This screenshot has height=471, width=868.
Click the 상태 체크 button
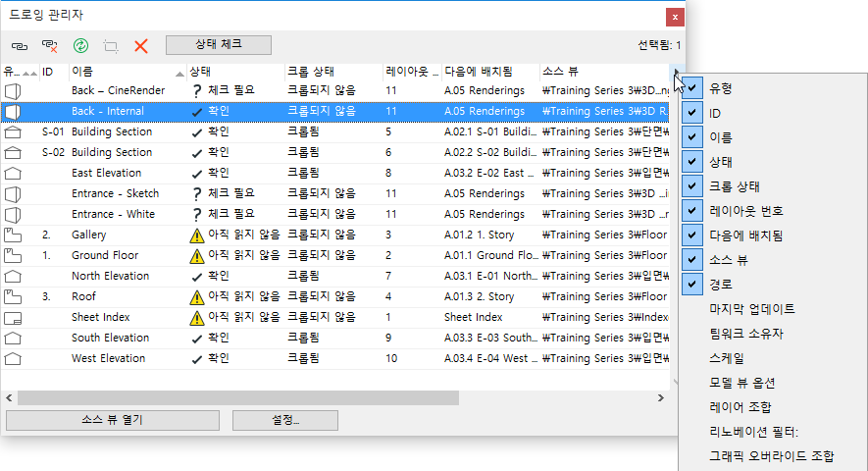click(x=219, y=45)
